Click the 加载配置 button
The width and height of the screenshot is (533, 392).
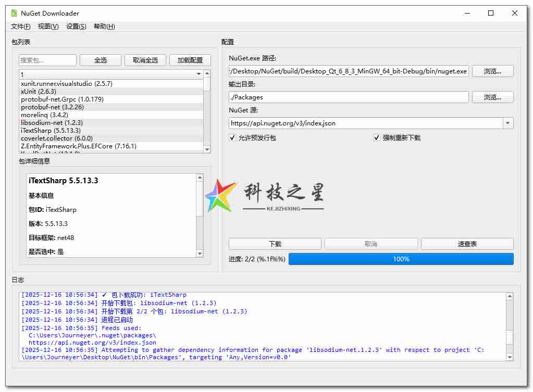coord(190,60)
